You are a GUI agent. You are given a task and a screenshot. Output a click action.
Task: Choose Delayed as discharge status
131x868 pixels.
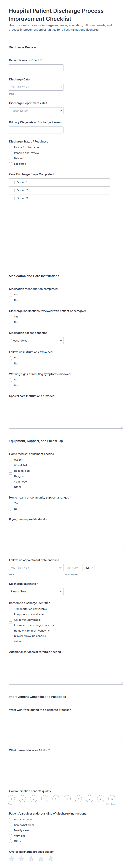pos(10,158)
